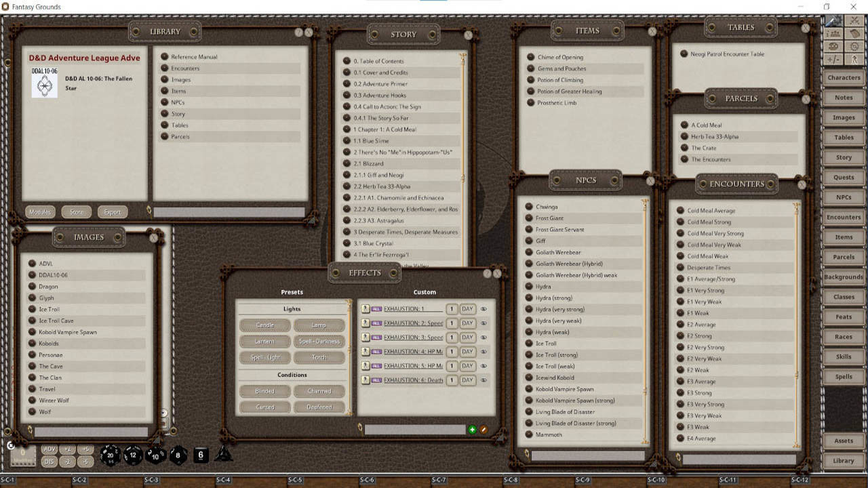Open the Quests sidebar tab

[x=843, y=177]
